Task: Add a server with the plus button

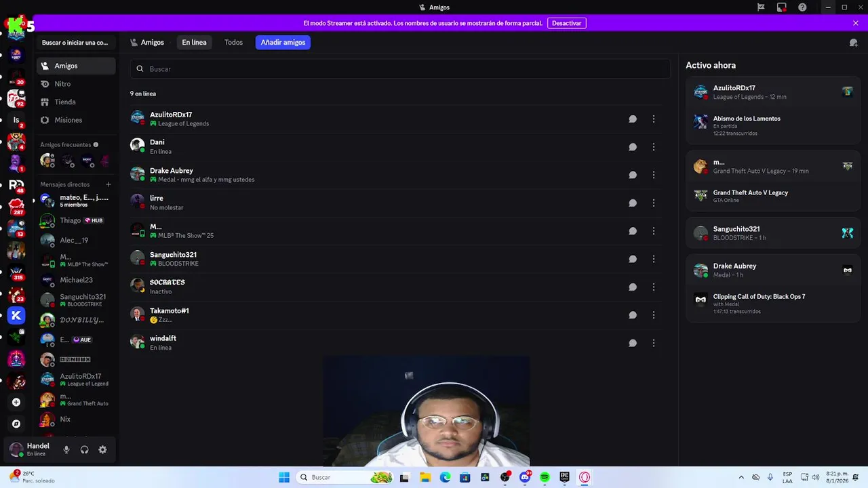Action: (x=16, y=402)
